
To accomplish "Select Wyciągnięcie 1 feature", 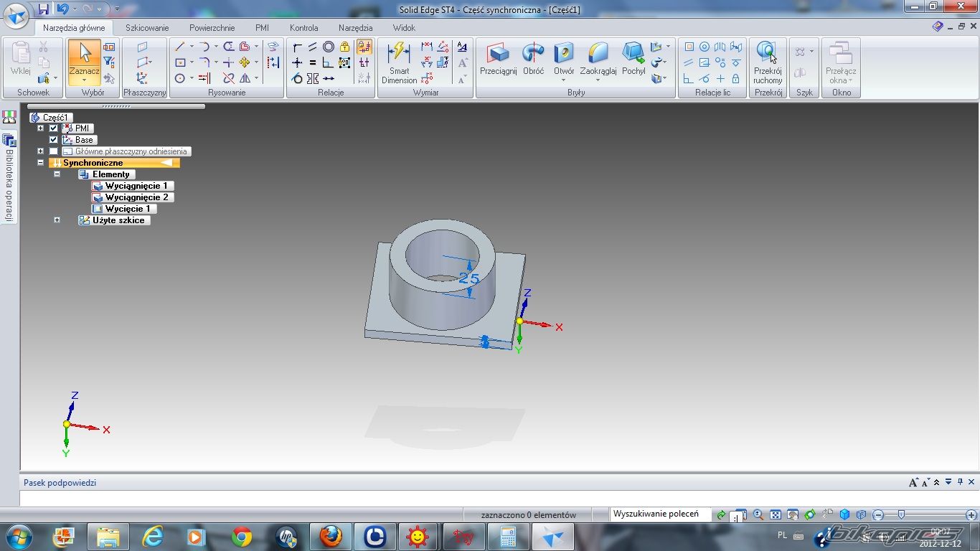I will (133, 186).
